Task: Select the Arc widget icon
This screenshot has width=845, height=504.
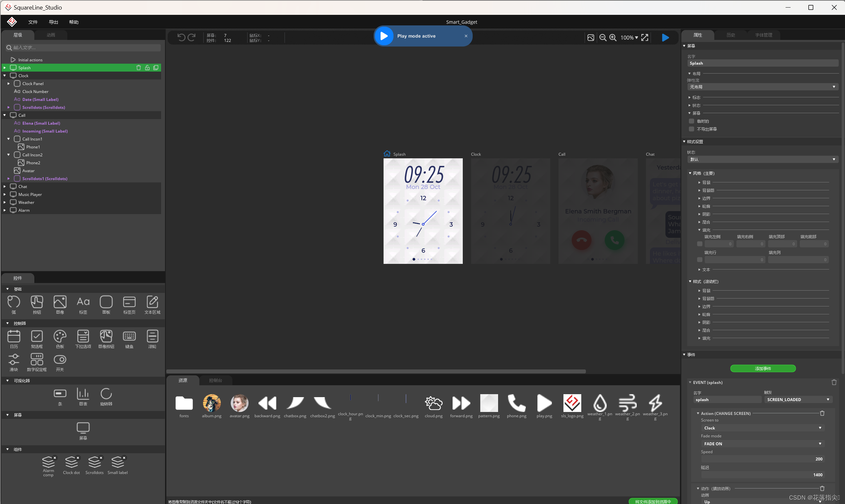Action: (x=14, y=302)
